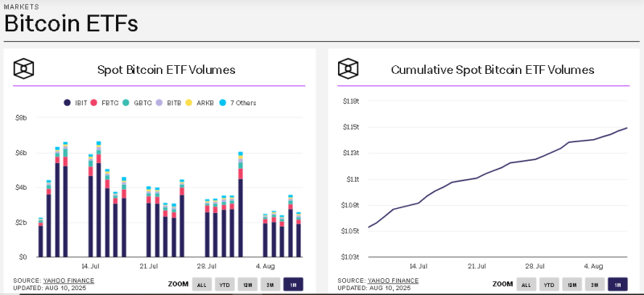
Task: Set left chart zoom to ALL
Action: (x=202, y=285)
